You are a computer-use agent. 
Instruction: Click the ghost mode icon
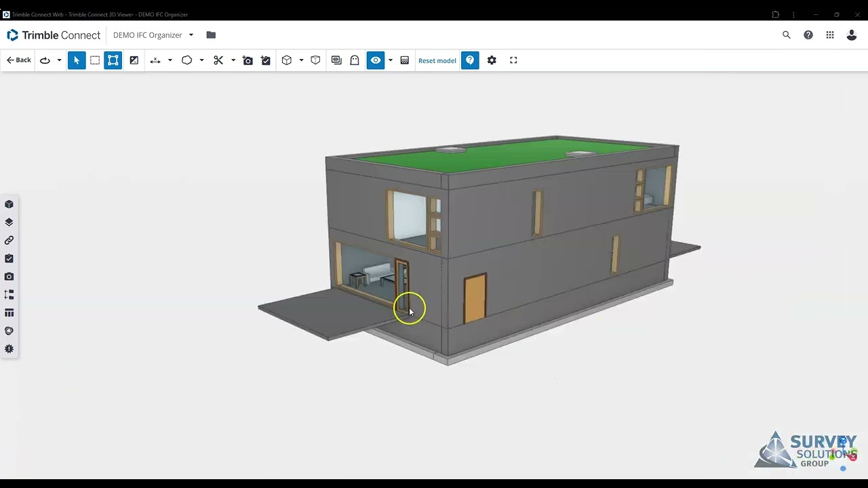tap(355, 60)
